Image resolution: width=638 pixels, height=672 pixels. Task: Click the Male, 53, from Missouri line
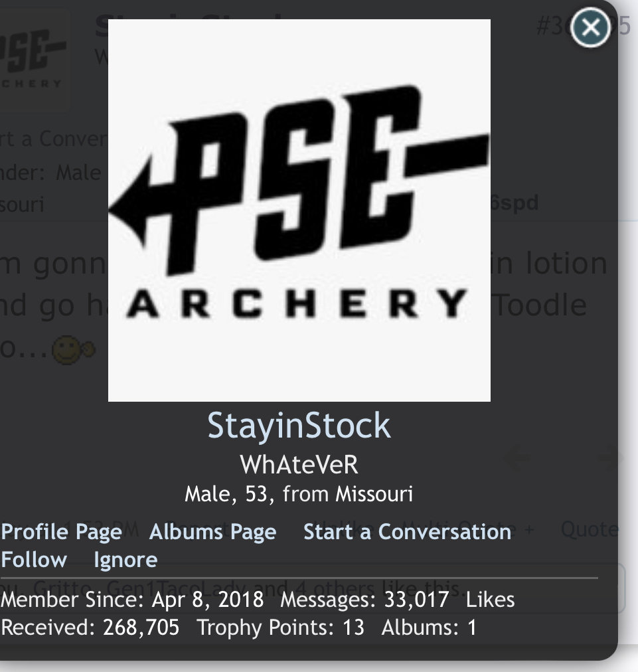point(299,494)
